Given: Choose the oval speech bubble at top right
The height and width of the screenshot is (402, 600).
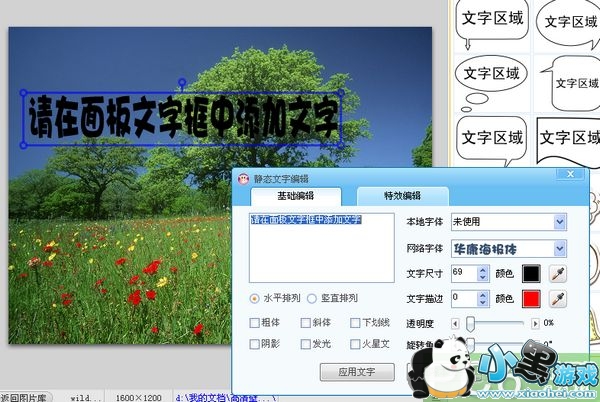Looking at the screenshot, I should pos(568,25).
